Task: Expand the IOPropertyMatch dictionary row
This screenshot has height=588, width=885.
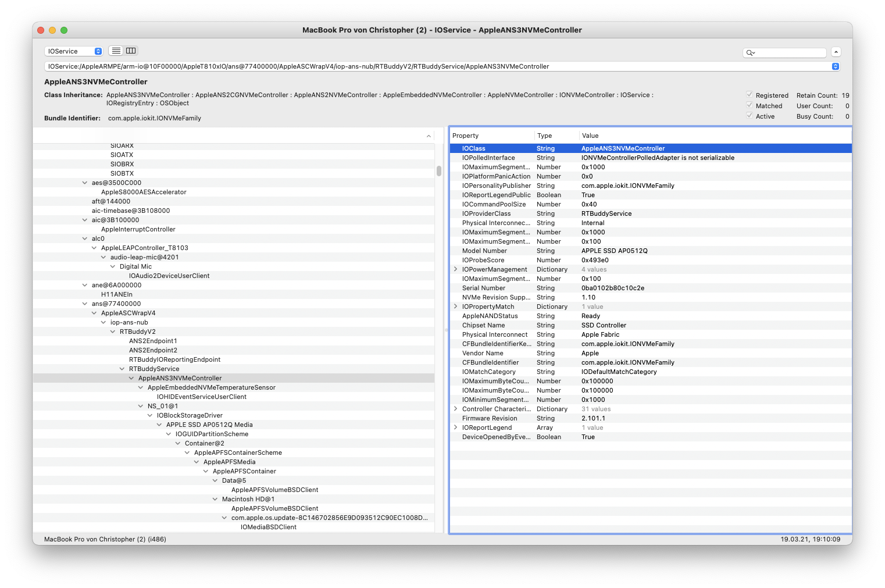Action: point(455,307)
